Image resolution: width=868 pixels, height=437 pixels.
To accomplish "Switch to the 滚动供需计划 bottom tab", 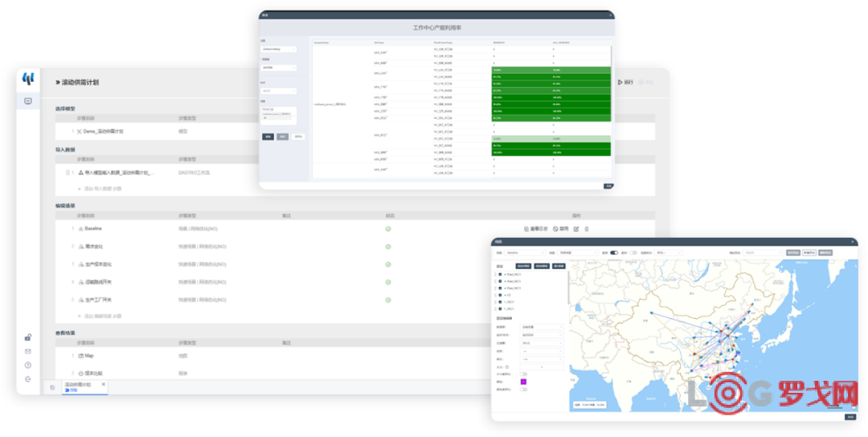I will click(x=78, y=386).
